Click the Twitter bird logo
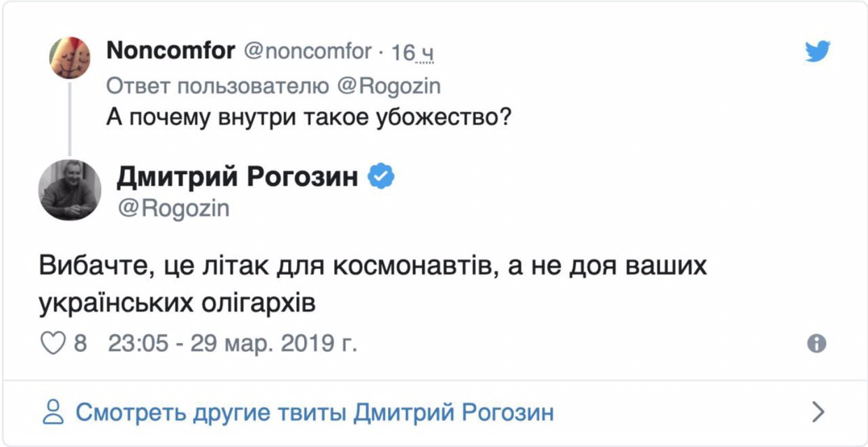This screenshot has width=868, height=447. pyautogui.click(x=818, y=52)
